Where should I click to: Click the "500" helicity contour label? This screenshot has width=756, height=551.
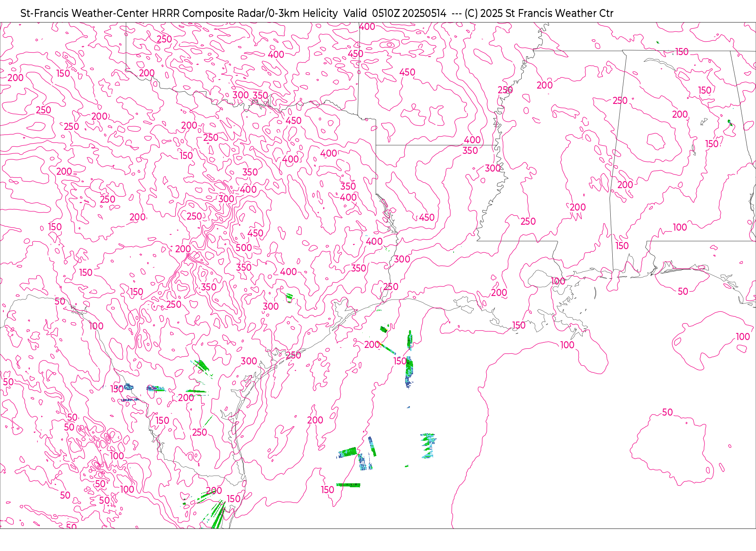(244, 248)
